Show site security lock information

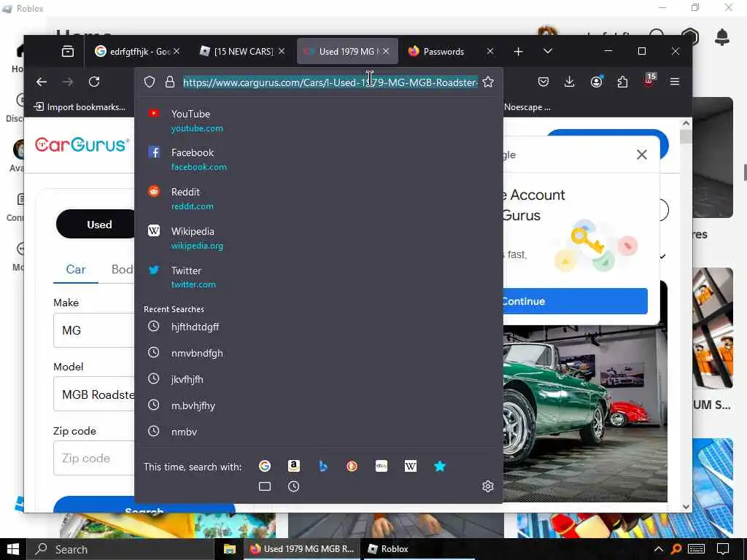169,82
